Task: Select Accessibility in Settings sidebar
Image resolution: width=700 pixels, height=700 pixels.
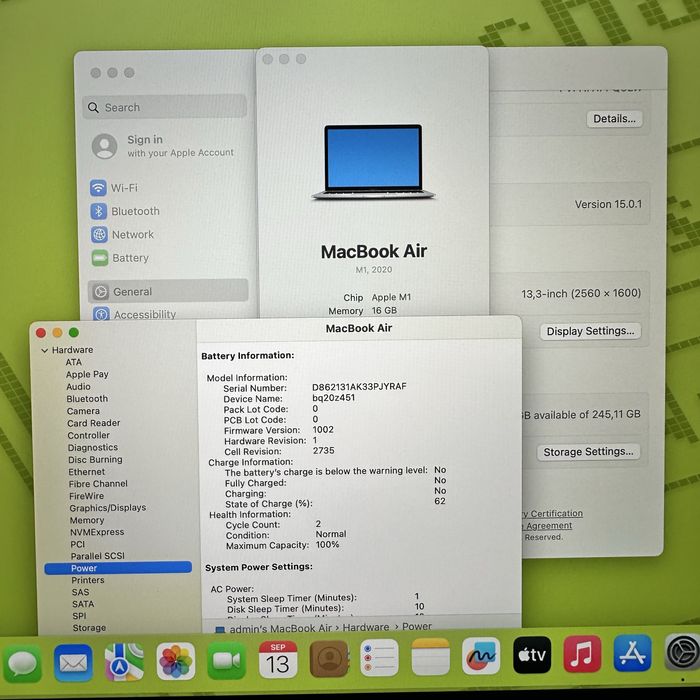Action: [145, 314]
